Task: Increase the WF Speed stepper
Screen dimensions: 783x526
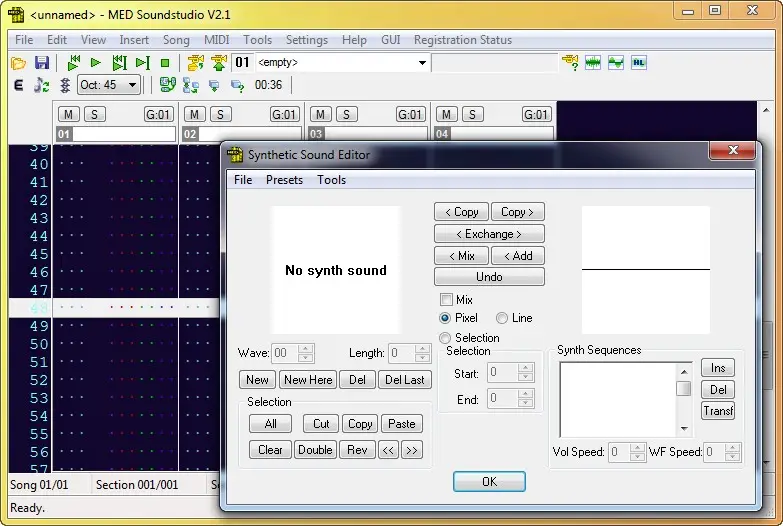Action: pyautogui.click(x=732, y=448)
